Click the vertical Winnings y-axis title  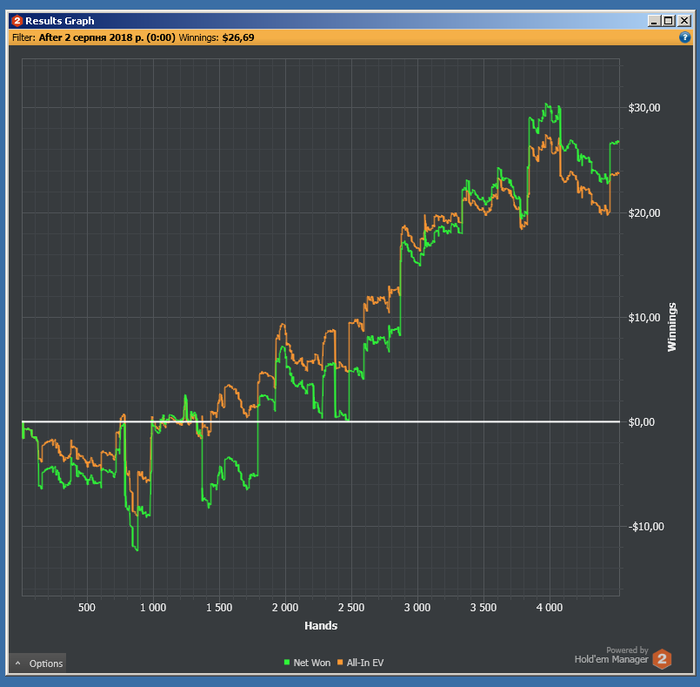(x=672, y=327)
